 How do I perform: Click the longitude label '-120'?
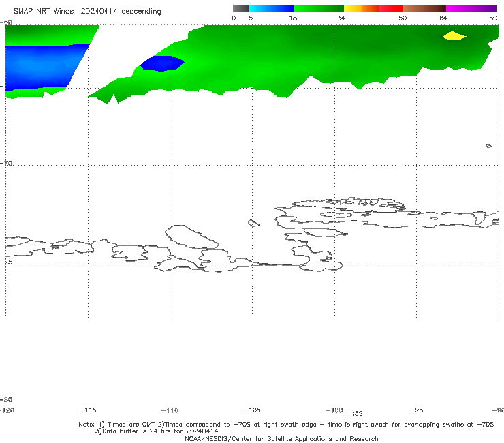click(x=7, y=410)
